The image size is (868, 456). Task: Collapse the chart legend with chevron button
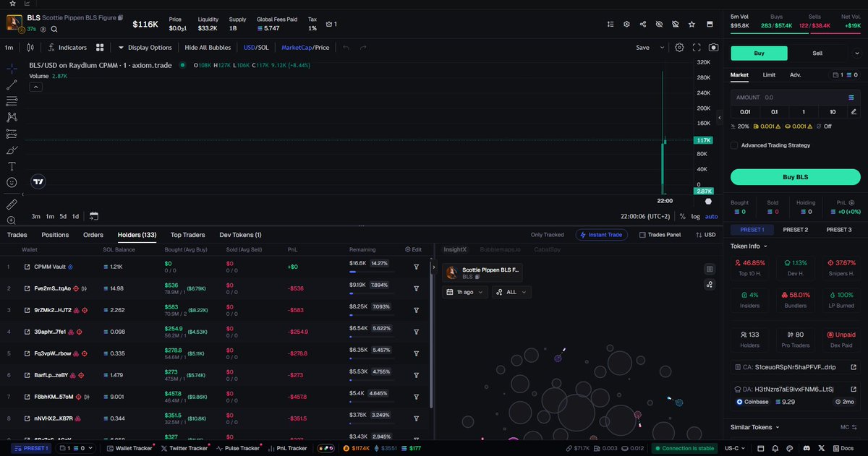point(35,87)
